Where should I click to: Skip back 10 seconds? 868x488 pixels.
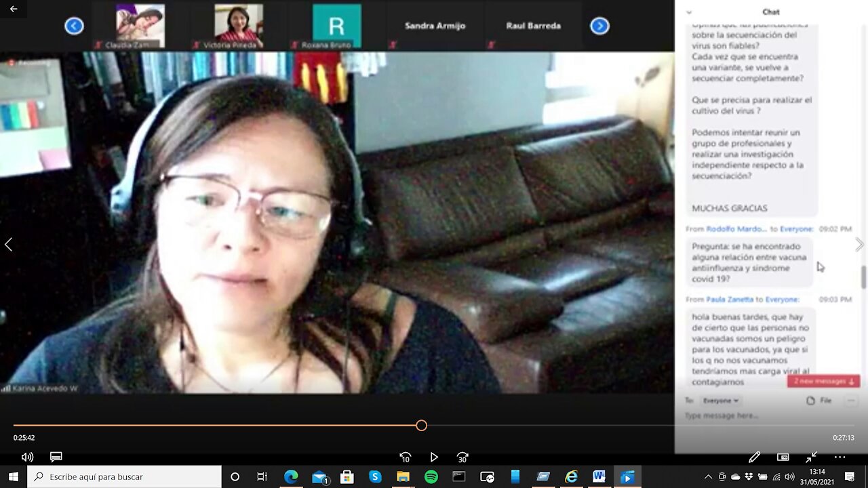405,457
